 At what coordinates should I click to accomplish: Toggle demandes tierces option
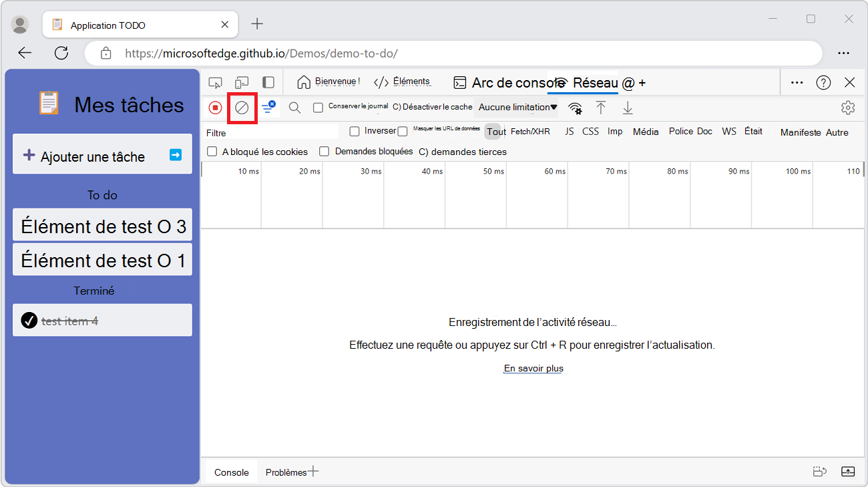click(463, 152)
